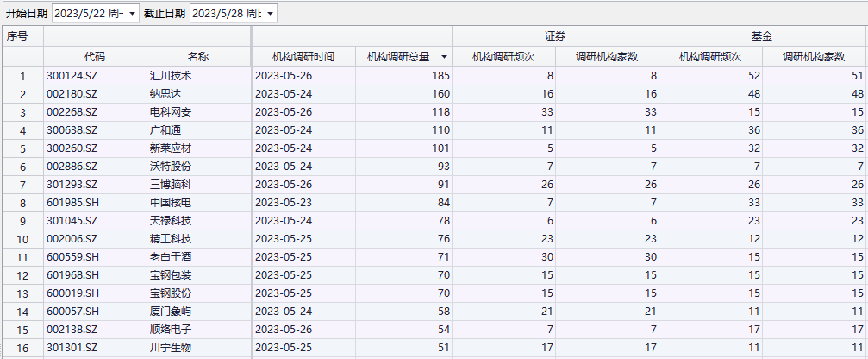
Task: Click row number 16 cell
Action: pyautogui.click(x=22, y=348)
